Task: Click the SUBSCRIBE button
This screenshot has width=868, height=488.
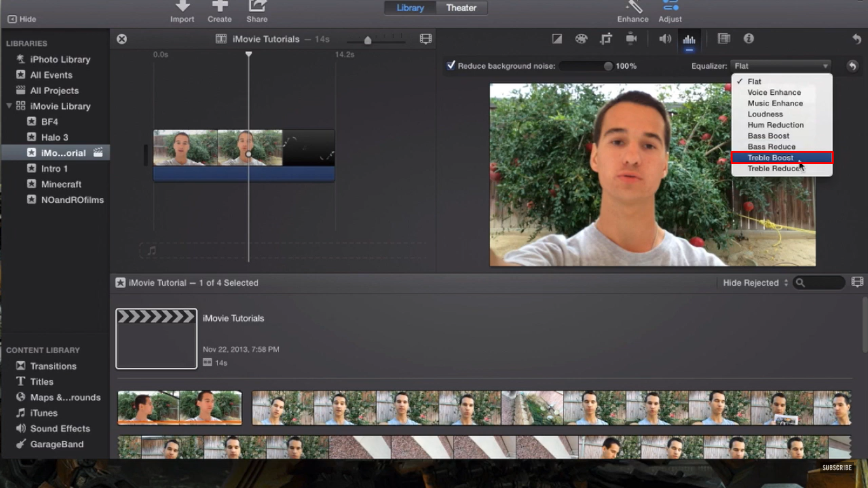Action: [837, 468]
